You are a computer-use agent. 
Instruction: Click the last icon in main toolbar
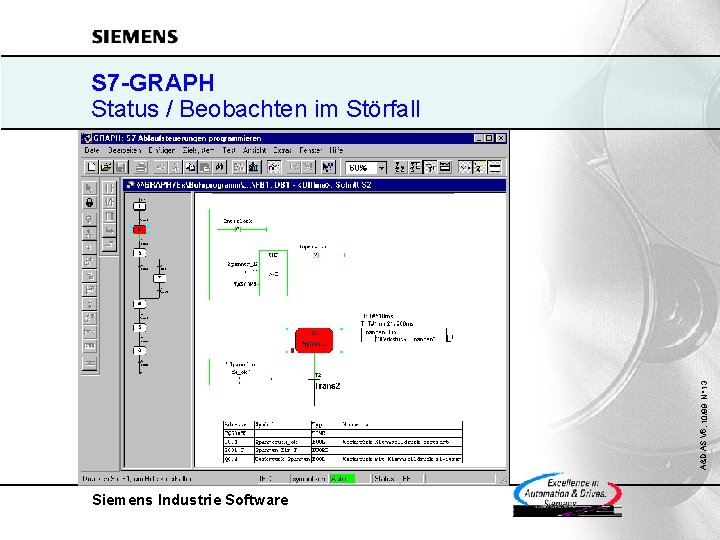point(495,167)
